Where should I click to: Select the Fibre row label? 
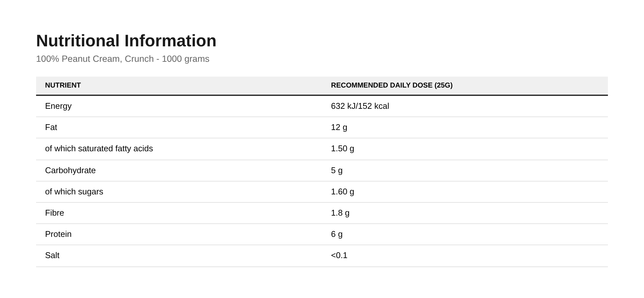[54, 213]
